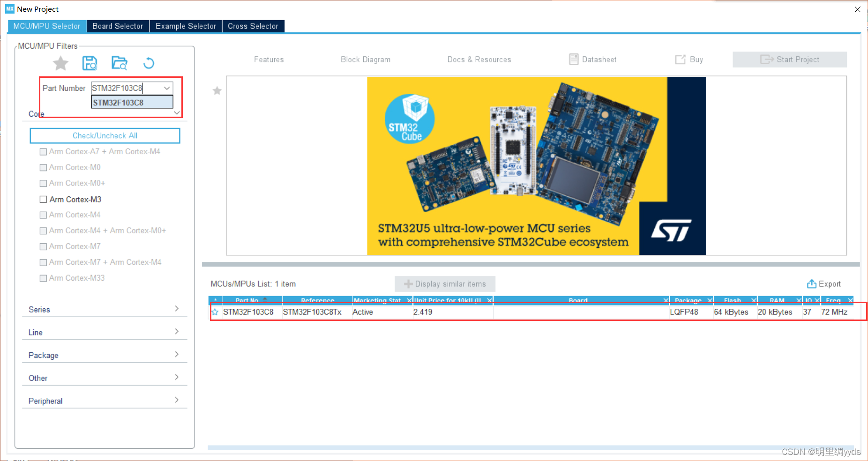868x461 pixels.
Task: Toggle Arm Cortex-M33 checkbox
Action: (43, 278)
